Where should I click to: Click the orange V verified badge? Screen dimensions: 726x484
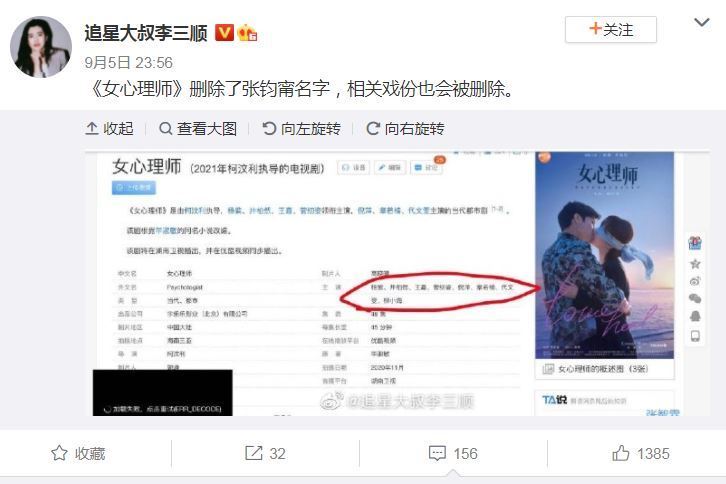pyautogui.click(x=224, y=33)
